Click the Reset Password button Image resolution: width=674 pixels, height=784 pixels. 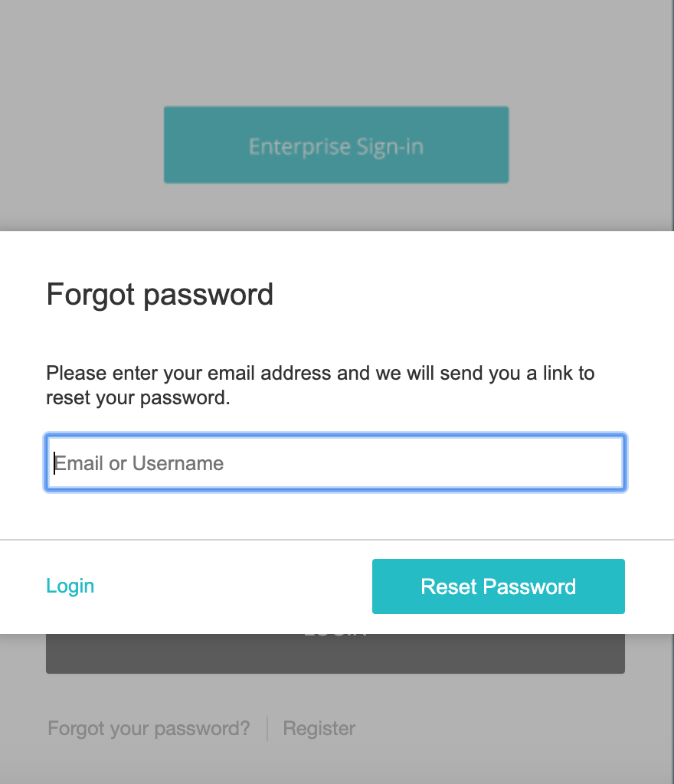click(498, 586)
